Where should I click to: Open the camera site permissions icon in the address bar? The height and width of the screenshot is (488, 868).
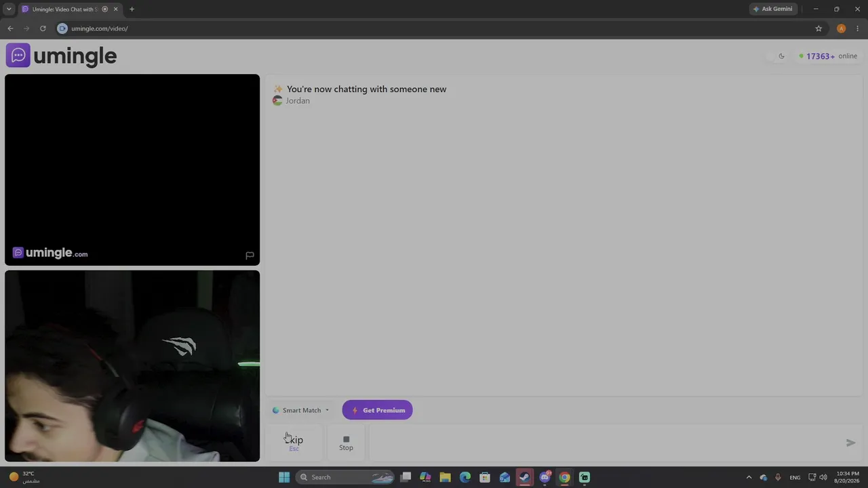click(62, 28)
